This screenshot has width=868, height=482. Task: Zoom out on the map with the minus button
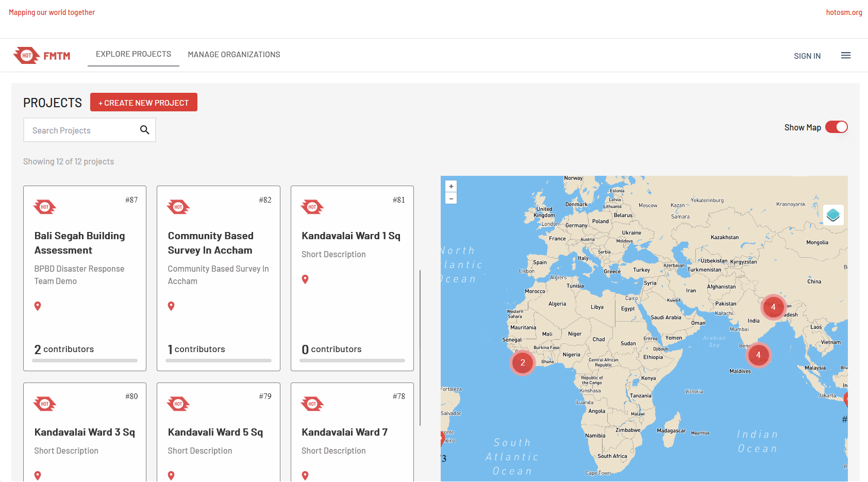pyautogui.click(x=450, y=198)
